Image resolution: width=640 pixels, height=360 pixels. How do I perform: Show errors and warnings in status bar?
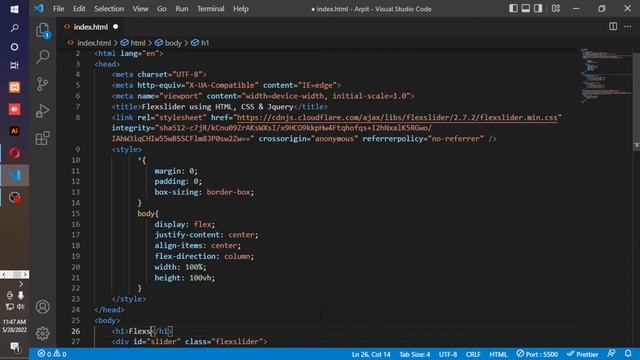[x=52, y=354]
